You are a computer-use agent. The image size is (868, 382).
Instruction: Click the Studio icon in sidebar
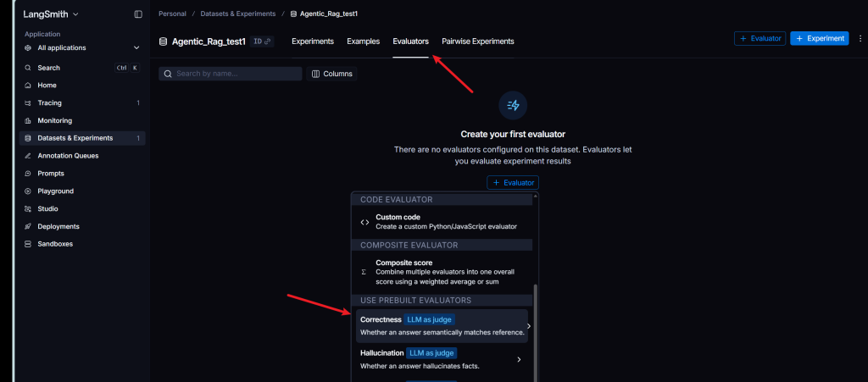point(28,209)
